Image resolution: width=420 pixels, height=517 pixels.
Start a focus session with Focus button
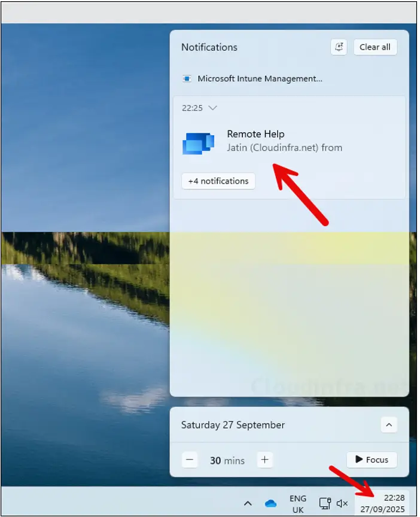click(372, 460)
